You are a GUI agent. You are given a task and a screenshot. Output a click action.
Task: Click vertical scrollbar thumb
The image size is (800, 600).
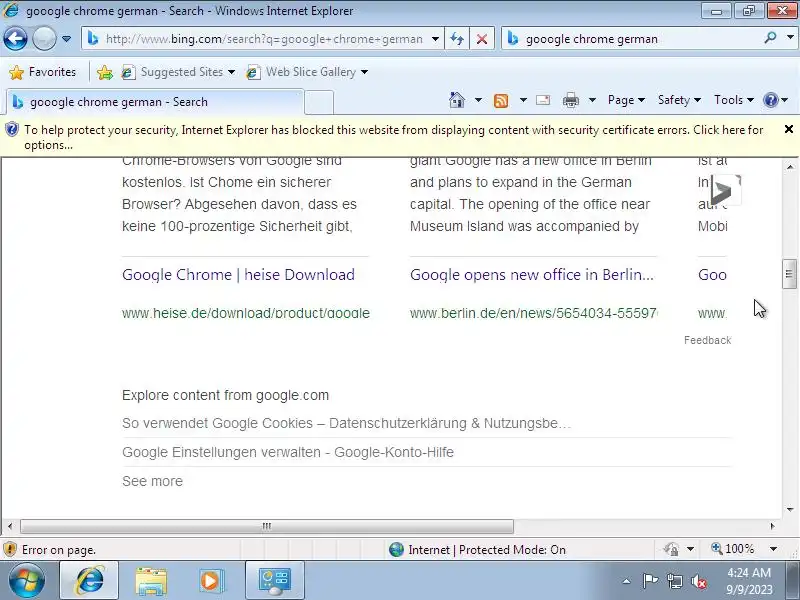(x=789, y=274)
